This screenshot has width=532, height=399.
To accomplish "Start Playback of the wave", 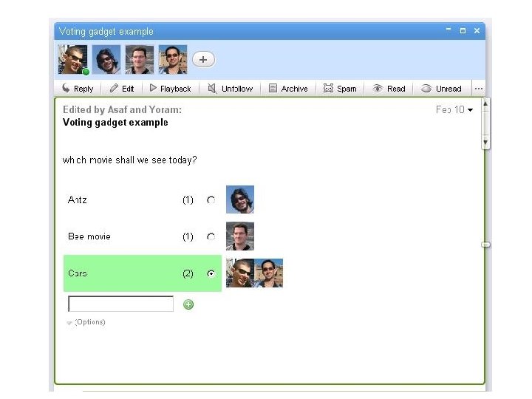I will (x=170, y=89).
